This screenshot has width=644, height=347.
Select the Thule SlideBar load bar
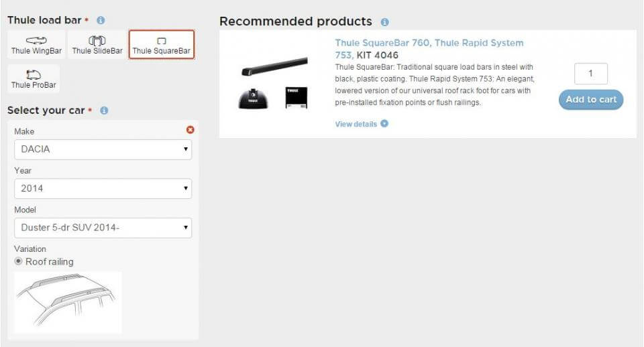(97, 45)
